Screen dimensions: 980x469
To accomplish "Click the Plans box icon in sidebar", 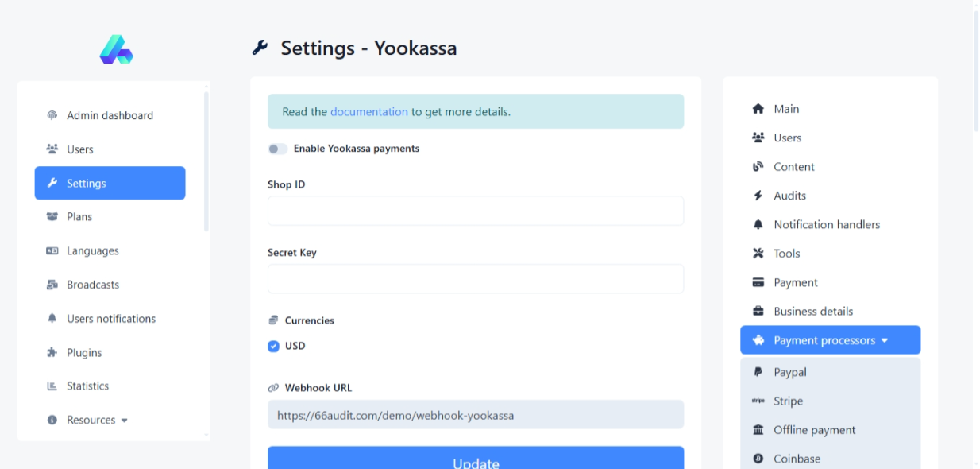I will click(x=52, y=217).
